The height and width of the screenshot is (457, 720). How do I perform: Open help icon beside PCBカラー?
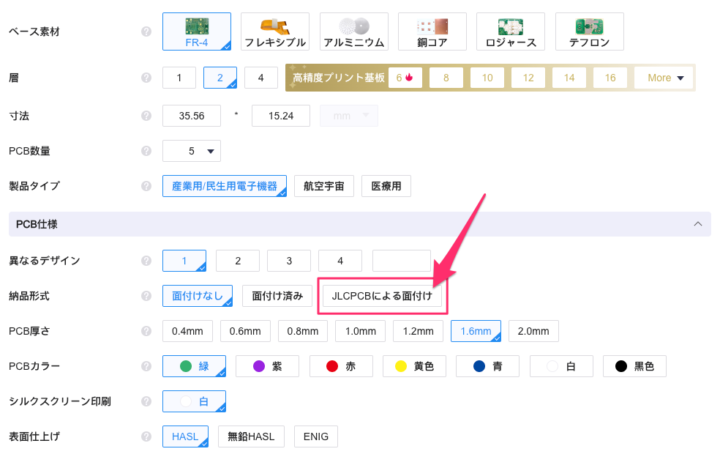(146, 367)
